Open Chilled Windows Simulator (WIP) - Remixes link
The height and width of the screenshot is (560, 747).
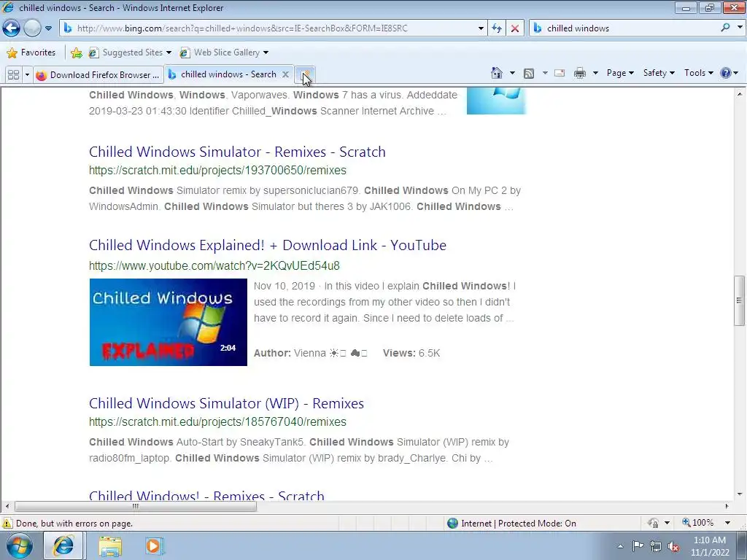(226, 402)
